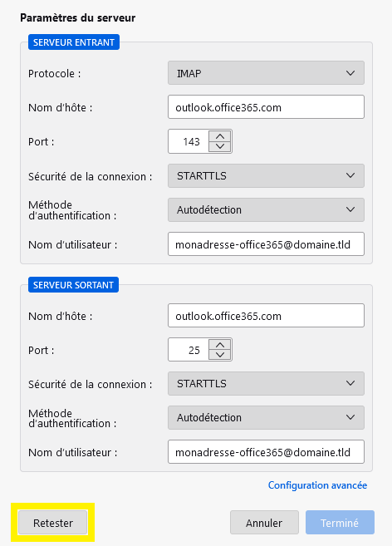The image size is (392, 546).
Task: Increase the incoming port 143 value
Action: point(220,136)
